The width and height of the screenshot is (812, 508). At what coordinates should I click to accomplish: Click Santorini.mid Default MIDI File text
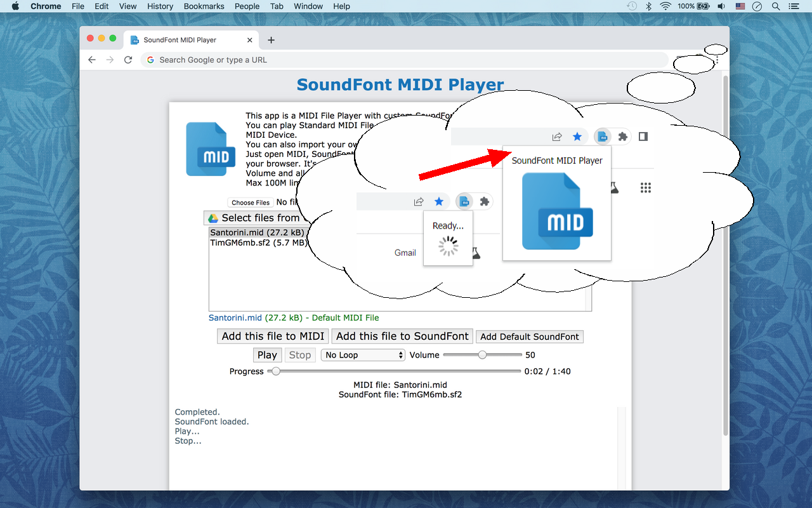(x=294, y=317)
